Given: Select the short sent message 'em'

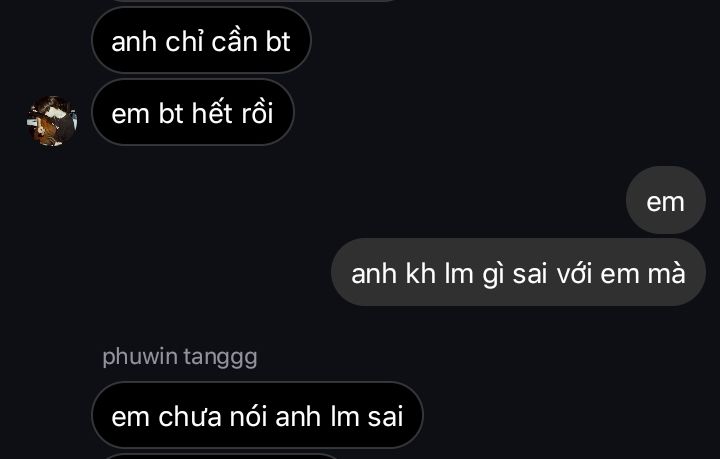Looking at the screenshot, I should tap(665, 201).
